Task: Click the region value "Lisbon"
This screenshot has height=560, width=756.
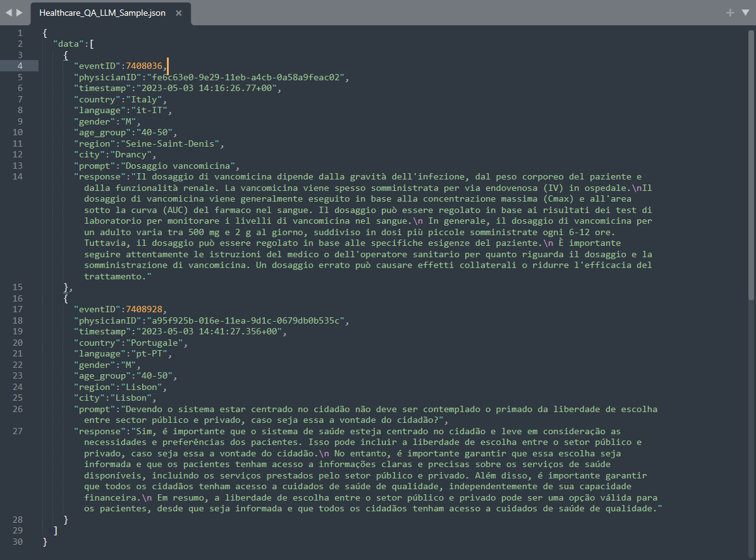Action: [x=141, y=387]
